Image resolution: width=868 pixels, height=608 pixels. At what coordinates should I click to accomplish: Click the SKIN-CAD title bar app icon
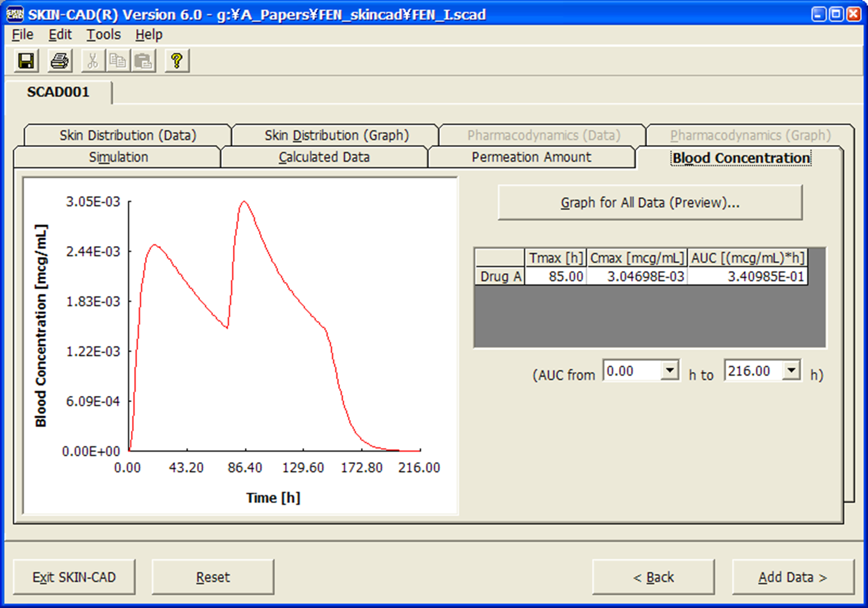[15, 14]
